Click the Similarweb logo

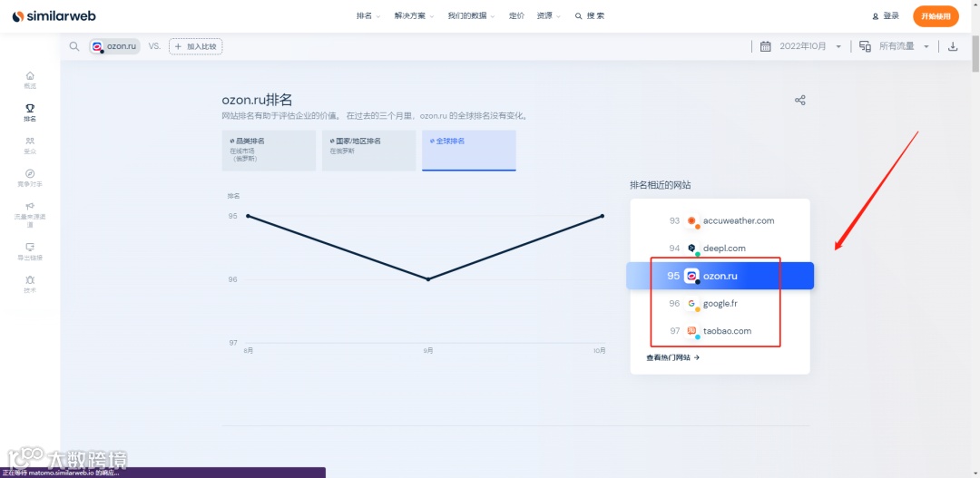click(x=54, y=16)
